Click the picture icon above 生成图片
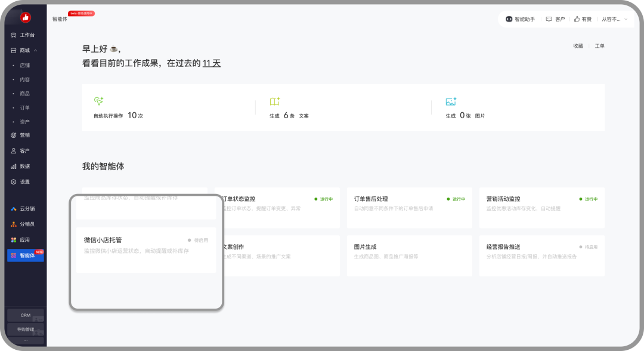The height and width of the screenshot is (351, 644). point(451,101)
